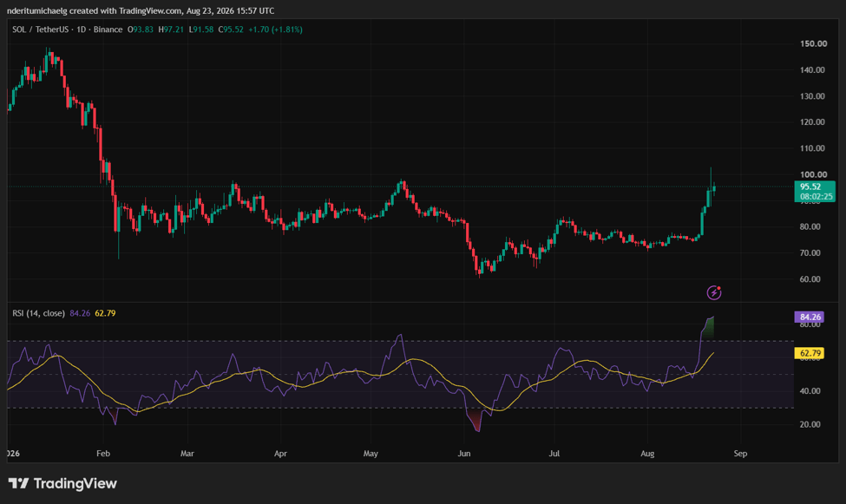Click the open value O93.83

(x=141, y=29)
